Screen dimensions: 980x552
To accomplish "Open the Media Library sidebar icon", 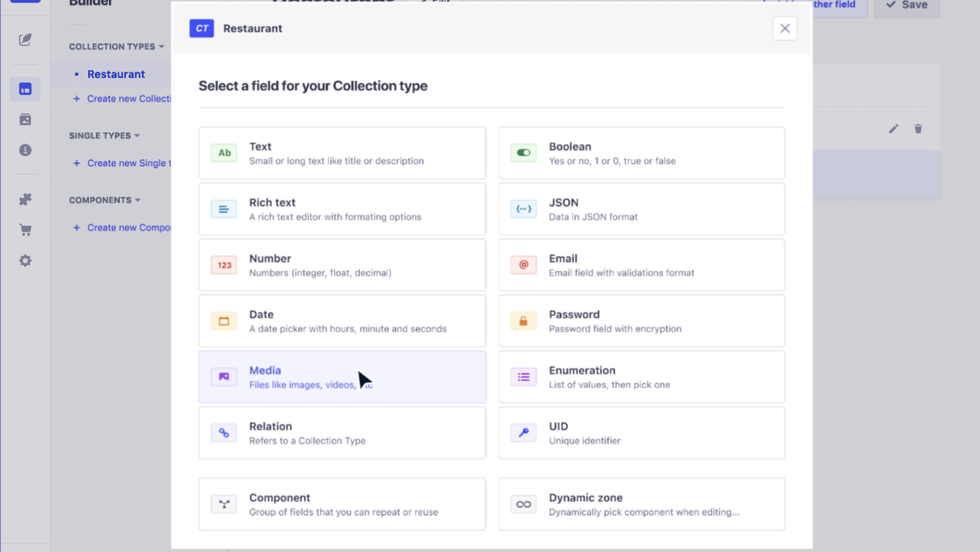I will [25, 119].
